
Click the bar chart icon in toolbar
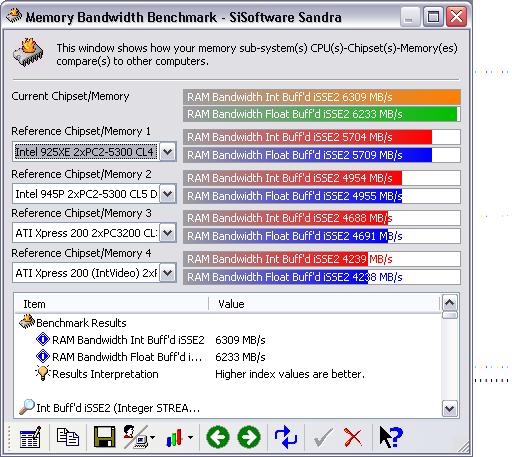click(174, 437)
